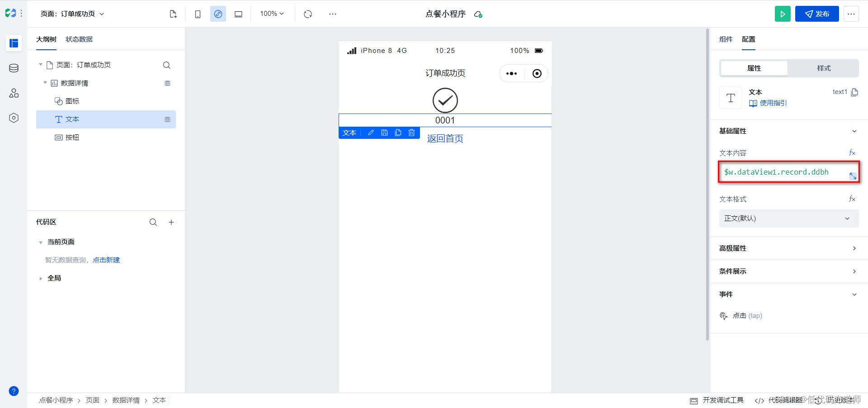Click data binding icon on 文本 row
This screenshot has width=868, height=408.
point(167,119)
